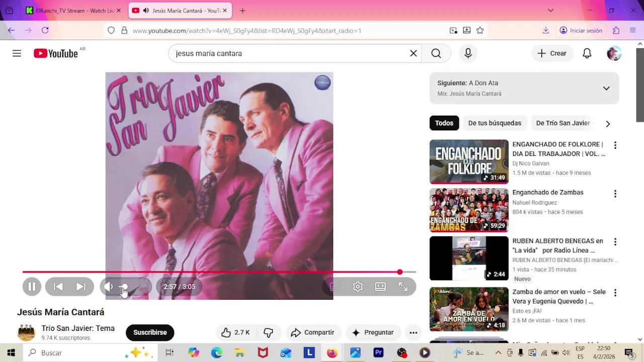Select the De Trío San Javier chip
644x362 pixels.
coord(563,123)
